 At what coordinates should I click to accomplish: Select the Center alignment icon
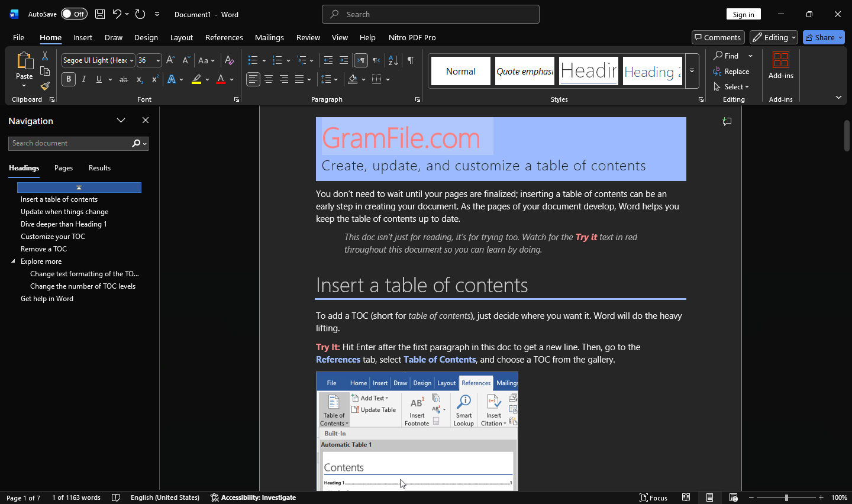point(269,79)
